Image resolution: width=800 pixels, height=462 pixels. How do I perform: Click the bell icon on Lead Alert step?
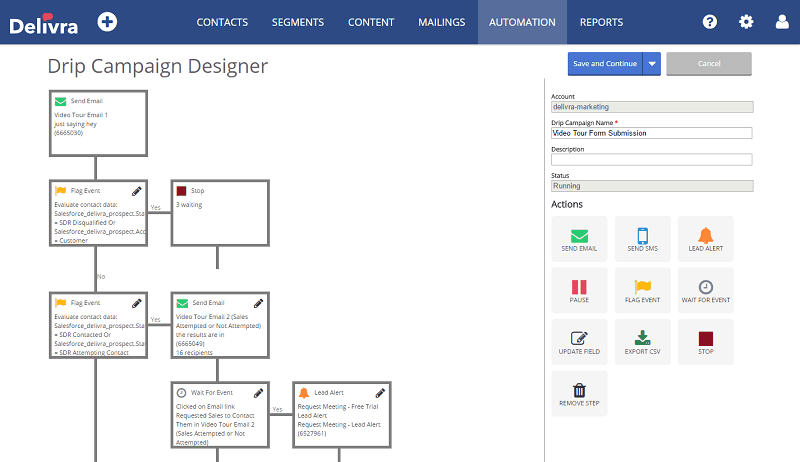tap(304, 393)
